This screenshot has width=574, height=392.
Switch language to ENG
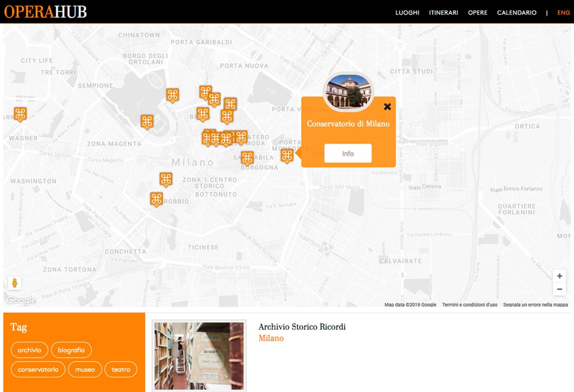pos(564,13)
